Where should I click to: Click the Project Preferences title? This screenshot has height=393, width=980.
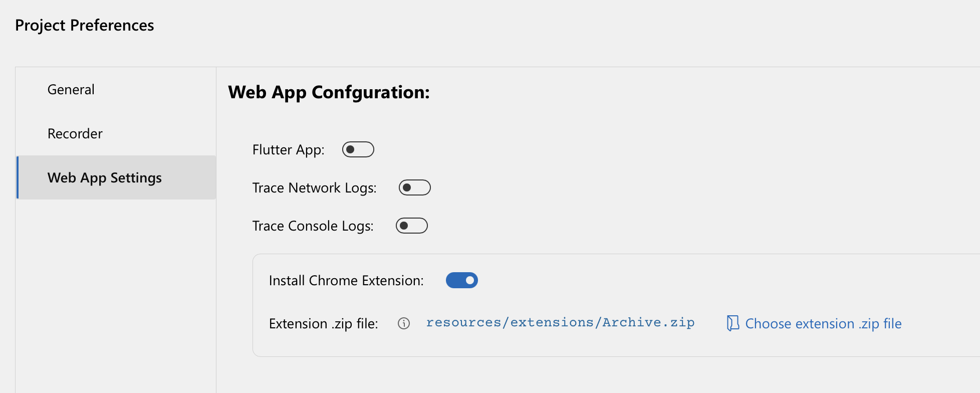(85, 25)
